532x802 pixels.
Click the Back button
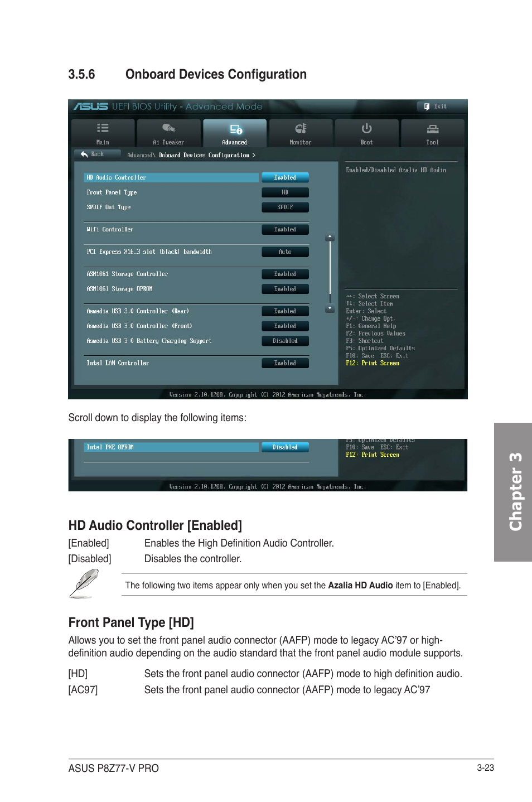point(97,154)
